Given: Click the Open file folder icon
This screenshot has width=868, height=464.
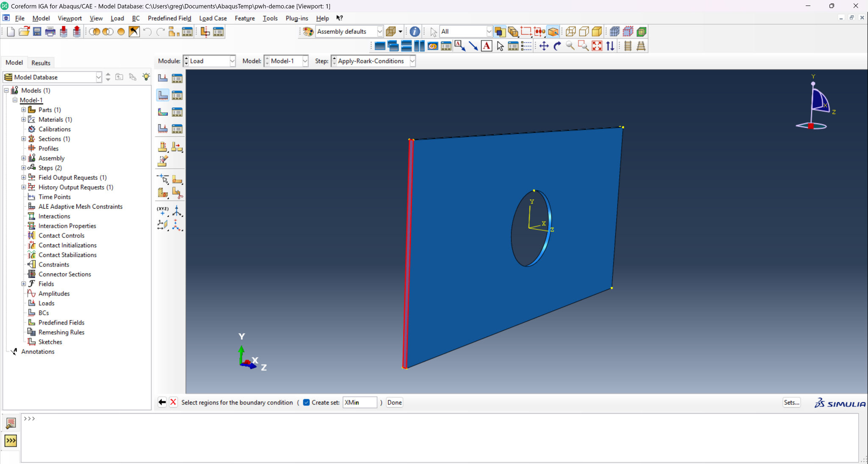Looking at the screenshot, I should [24, 32].
